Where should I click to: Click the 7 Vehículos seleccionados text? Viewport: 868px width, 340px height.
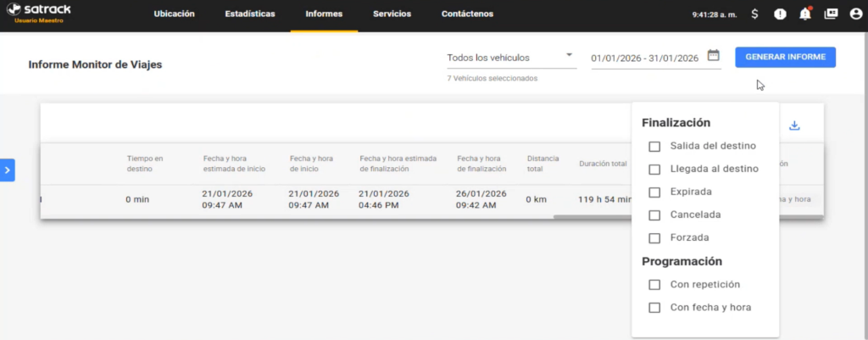(492, 79)
